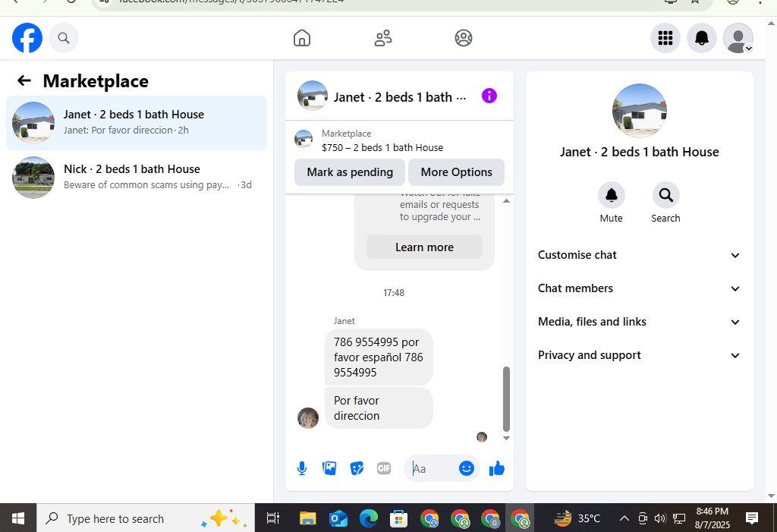Open the Janet 2 beds 1 bath conversation
The width and height of the screenshot is (777, 532).
click(137, 122)
